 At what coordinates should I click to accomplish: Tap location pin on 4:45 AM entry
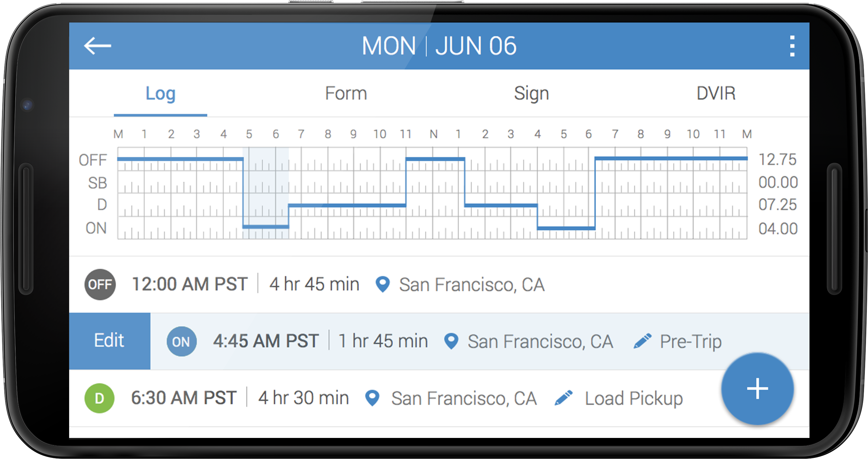451,341
